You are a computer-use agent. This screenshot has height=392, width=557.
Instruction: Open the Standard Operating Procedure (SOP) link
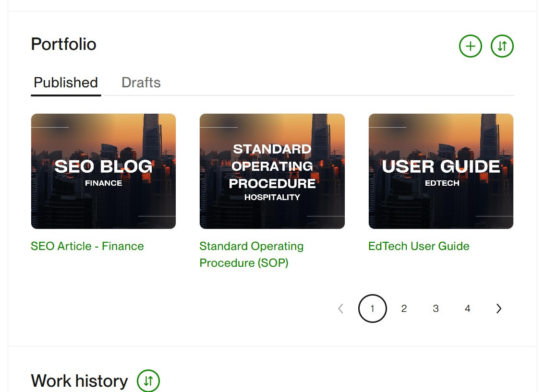point(252,254)
